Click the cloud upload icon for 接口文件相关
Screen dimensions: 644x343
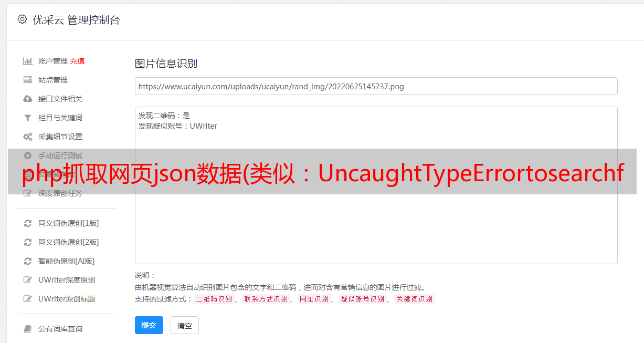click(x=28, y=99)
